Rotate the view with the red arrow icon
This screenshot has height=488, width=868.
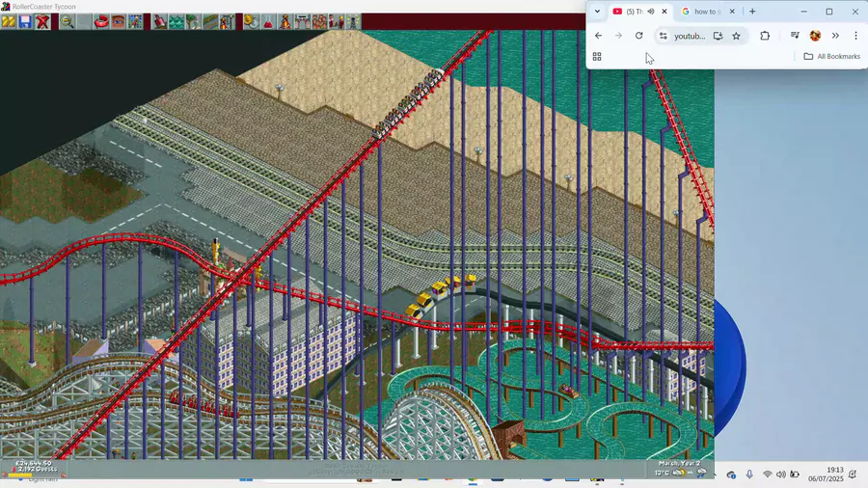point(100,21)
